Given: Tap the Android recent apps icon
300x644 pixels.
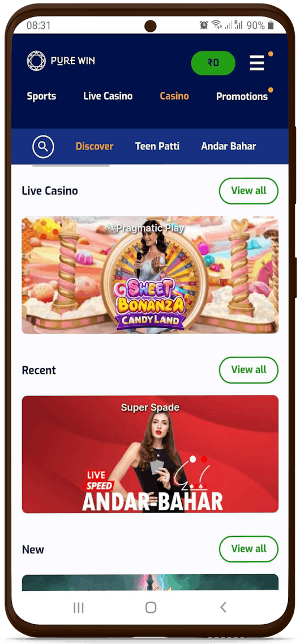Looking at the screenshot, I should (x=78, y=608).
